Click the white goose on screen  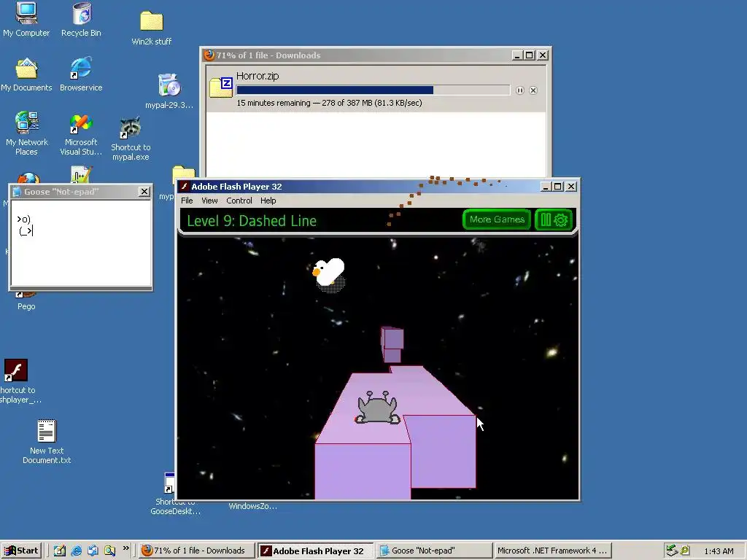click(x=329, y=273)
